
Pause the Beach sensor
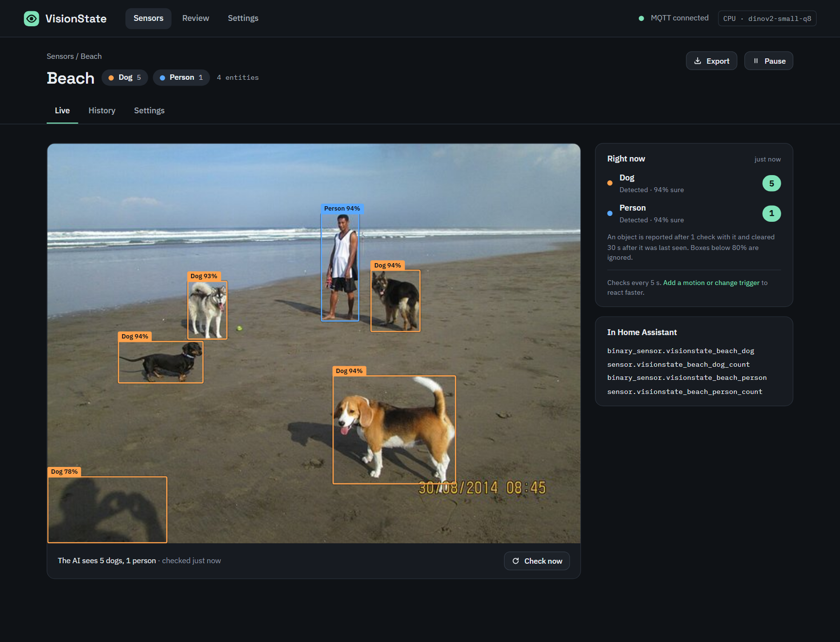click(x=769, y=61)
